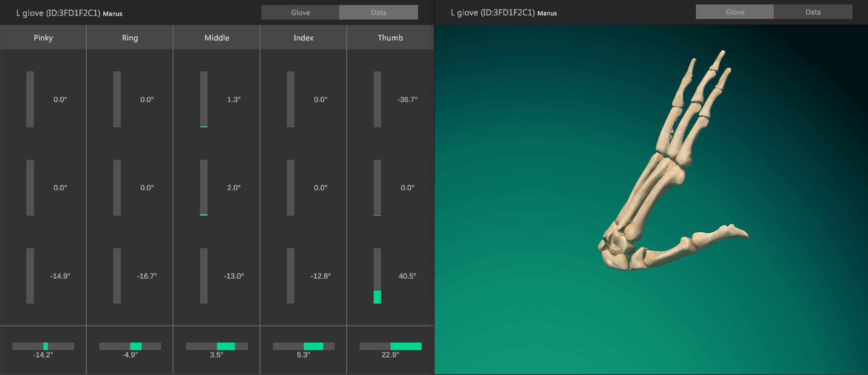Click the Ring -4.9° horizontal spread bar

pos(130,346)
